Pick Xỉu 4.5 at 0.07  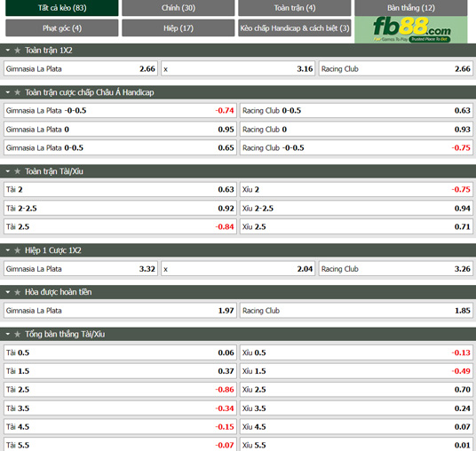(x=356, y=427)
